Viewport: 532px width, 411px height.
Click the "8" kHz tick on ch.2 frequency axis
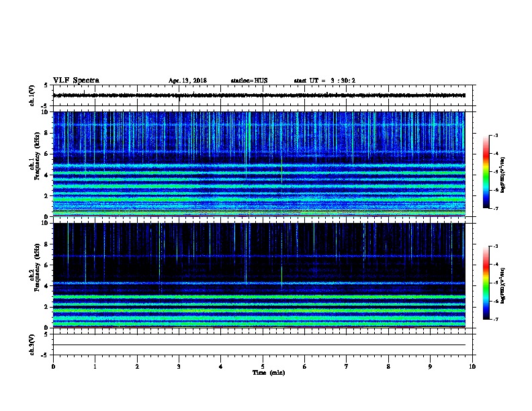pos(46,244)
